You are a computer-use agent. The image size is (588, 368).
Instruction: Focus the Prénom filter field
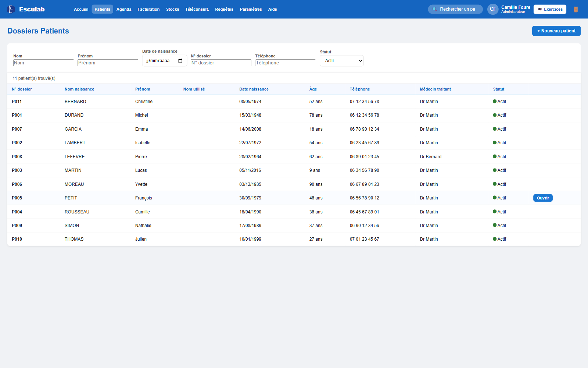click(108, 63)
